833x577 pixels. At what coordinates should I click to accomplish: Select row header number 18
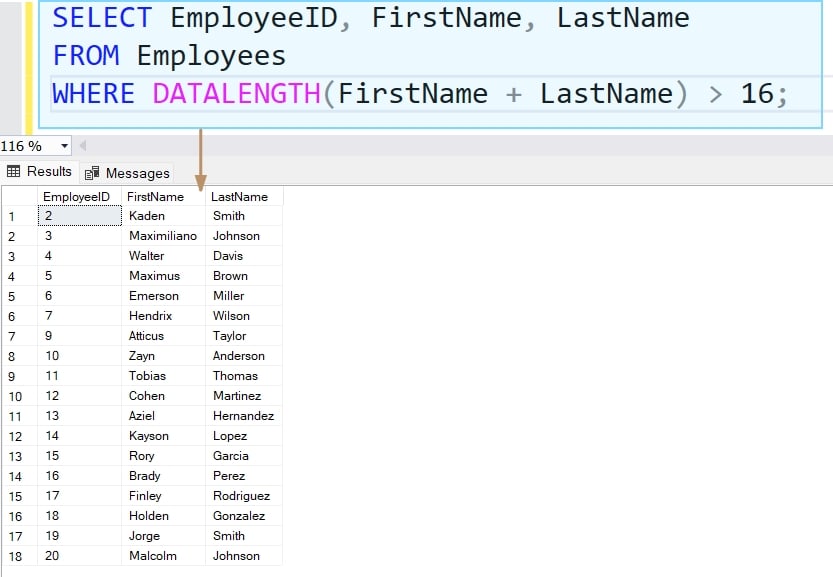[x=20, y=556]
